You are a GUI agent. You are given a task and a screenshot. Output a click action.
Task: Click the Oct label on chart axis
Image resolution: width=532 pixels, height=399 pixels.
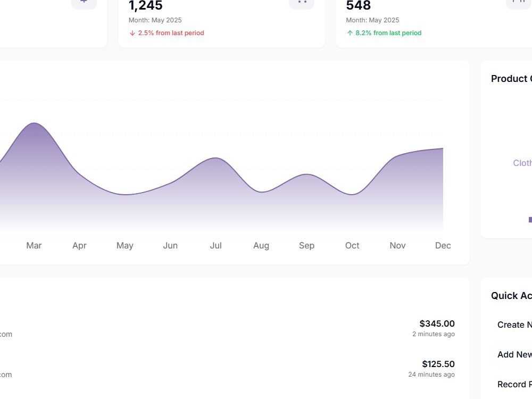tap(352, 245)
